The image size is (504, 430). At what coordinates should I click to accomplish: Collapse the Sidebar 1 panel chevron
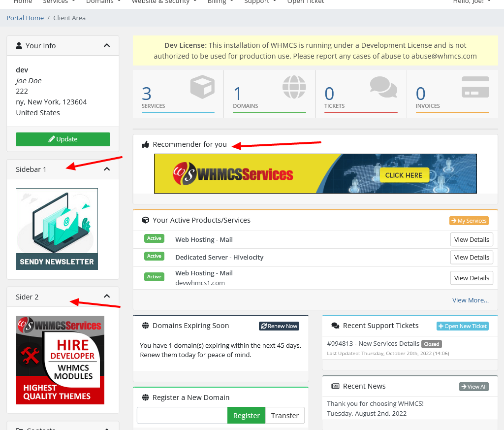click(107, 169)
